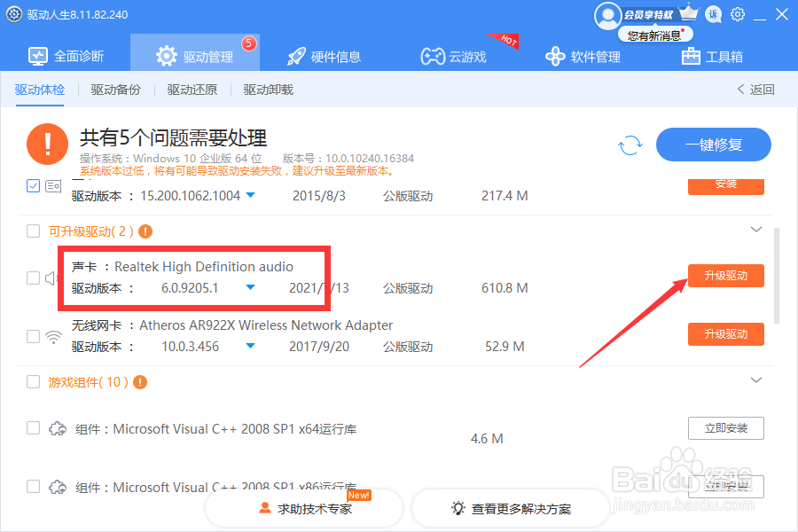Open version dropdown for 6.0.9205.1
The height and width of the screenshot is (532, 798).
[x=250, y=287]
